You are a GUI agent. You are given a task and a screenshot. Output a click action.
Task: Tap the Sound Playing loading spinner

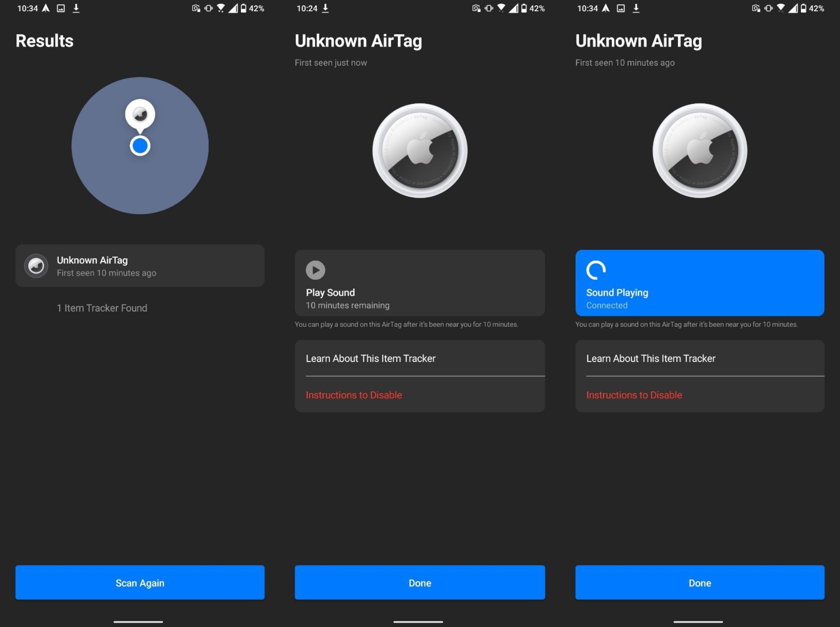pos(596,270)
